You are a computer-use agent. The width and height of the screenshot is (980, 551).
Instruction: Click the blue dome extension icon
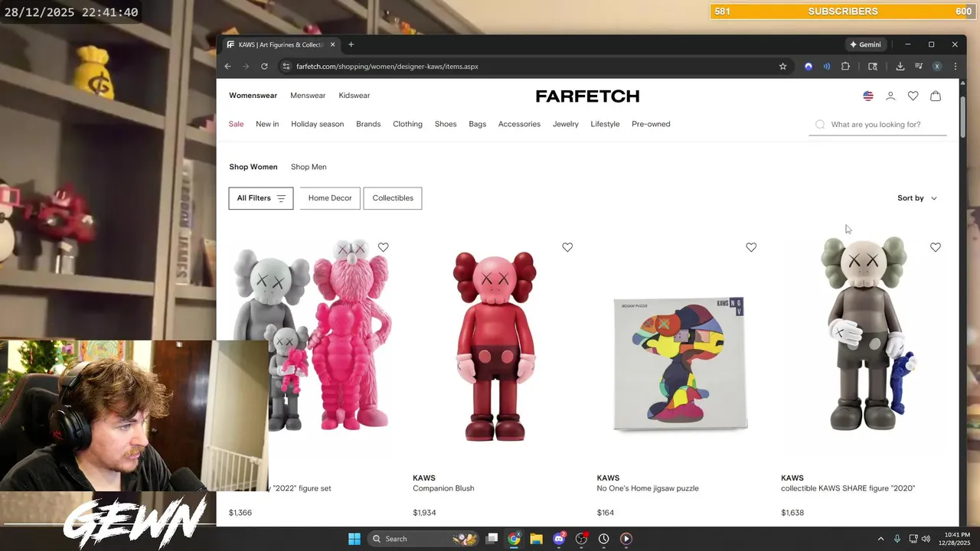click(x=808, y=67)
